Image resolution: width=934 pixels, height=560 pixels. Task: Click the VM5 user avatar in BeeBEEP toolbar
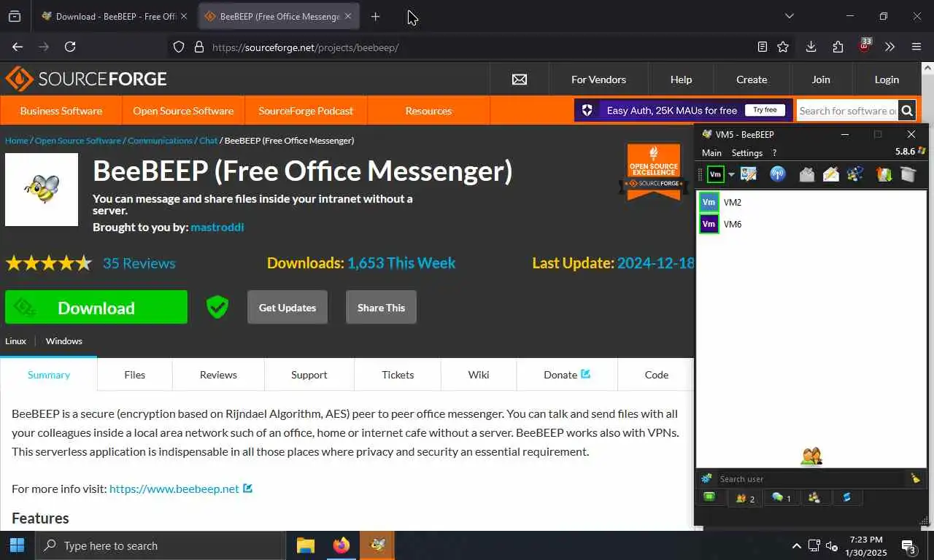716,174
